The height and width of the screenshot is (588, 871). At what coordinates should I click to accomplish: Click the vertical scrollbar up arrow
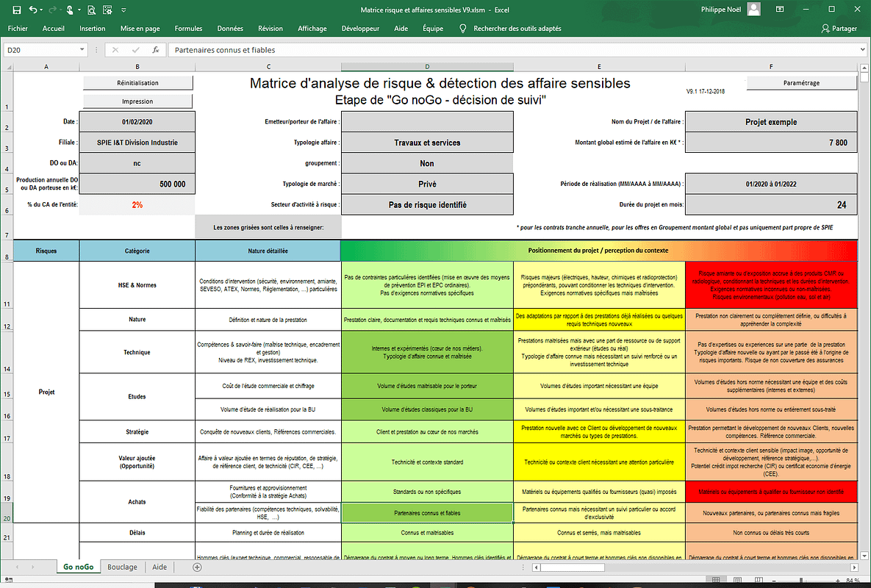coord(864,68)
